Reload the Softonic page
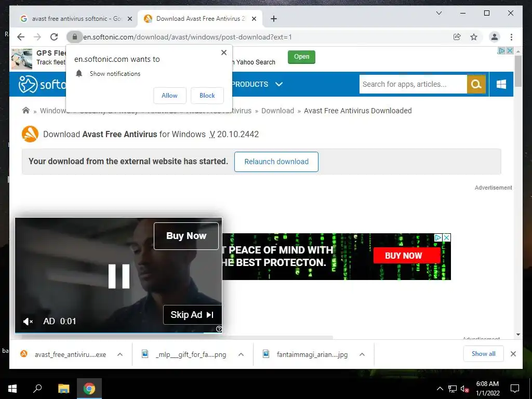This screenshot has width=532, height=399. coord(54,37)
